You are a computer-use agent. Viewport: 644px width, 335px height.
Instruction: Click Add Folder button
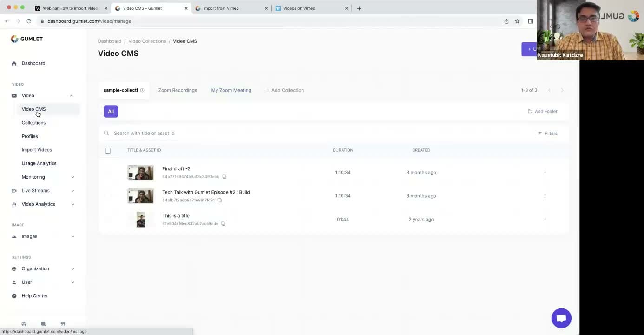(x=542, y=112)
